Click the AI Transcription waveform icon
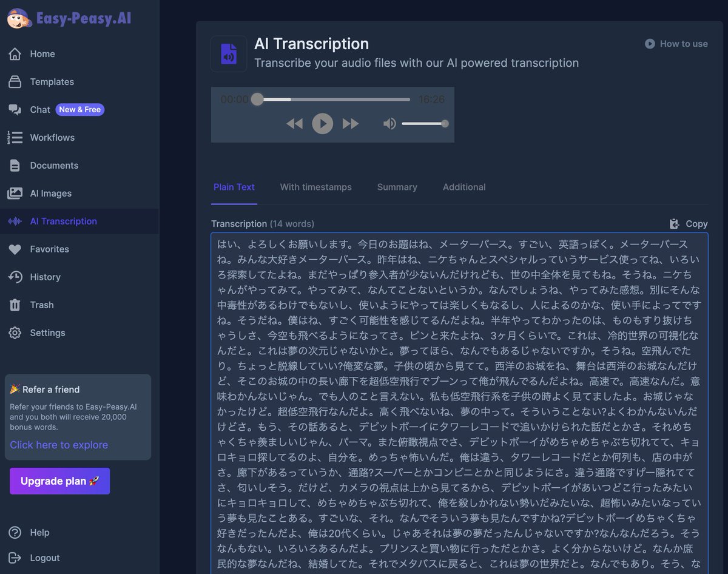728x574 pixels. [15, 221]
